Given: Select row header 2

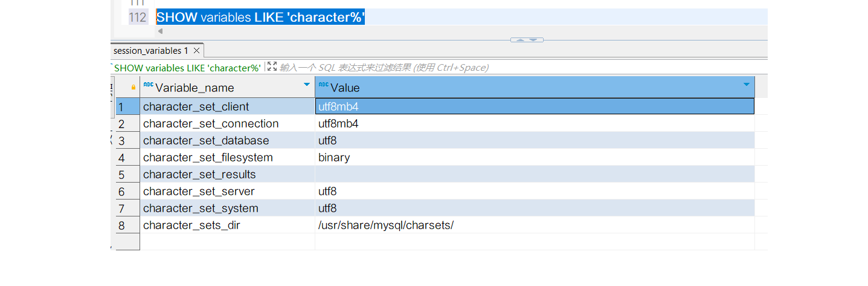Looking at the screenshot, I should pos(127,123).
